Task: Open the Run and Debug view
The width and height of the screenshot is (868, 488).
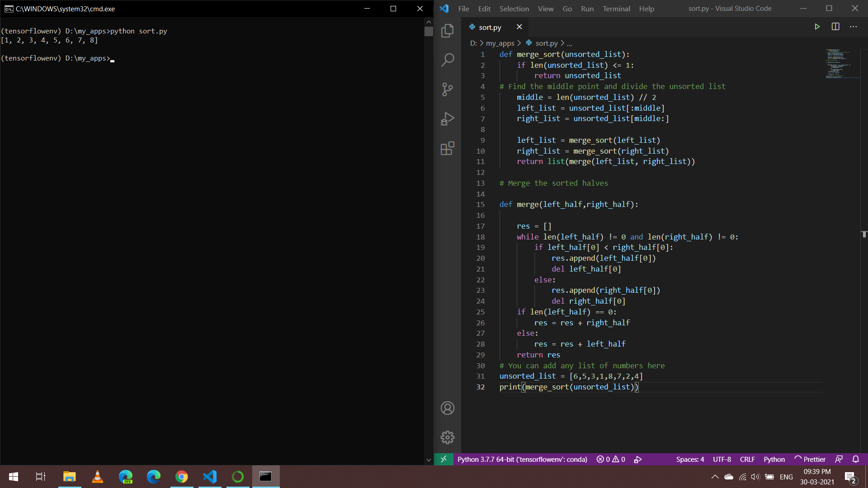Action: [447, 119]
